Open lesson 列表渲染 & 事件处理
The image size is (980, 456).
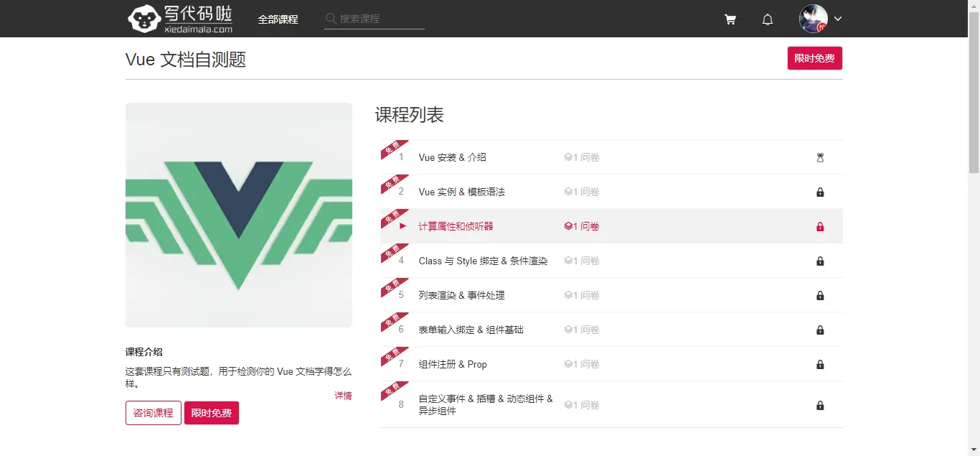click(x=462, y=295)
